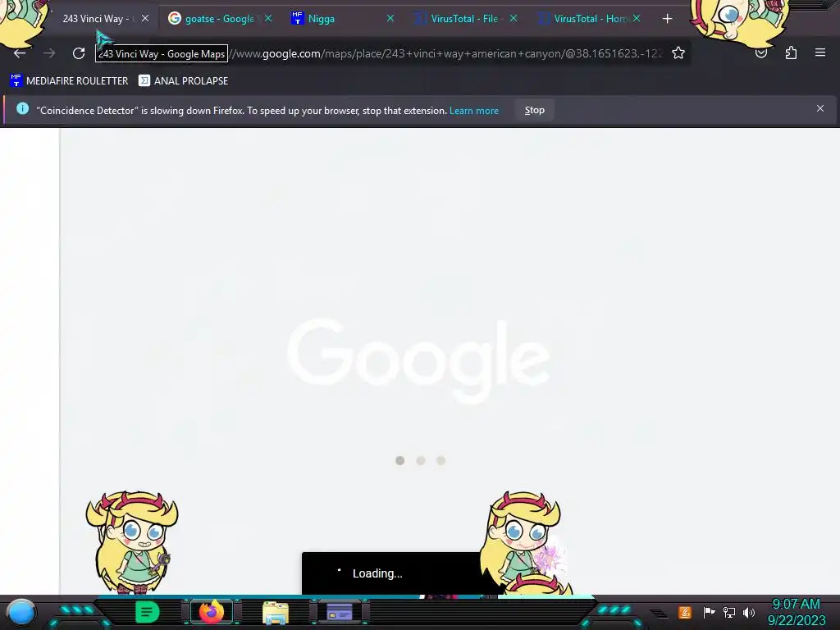
Task: Open the green notes app on taskbar
Action: tap(147, 612)
